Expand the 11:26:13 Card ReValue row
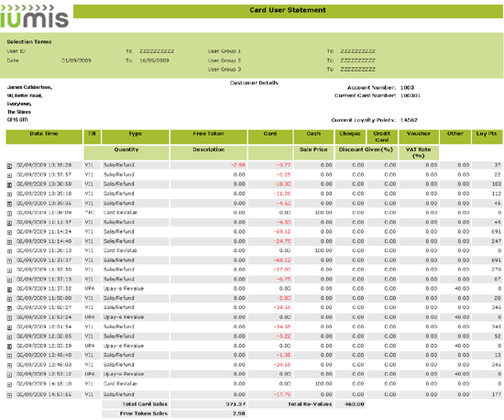504x420 pixels. 10,251
